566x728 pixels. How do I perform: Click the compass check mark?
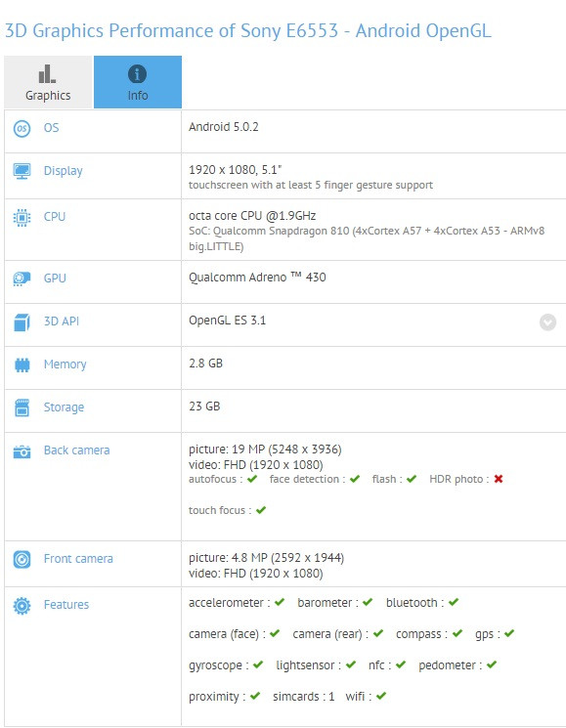(x=457, y=633)
